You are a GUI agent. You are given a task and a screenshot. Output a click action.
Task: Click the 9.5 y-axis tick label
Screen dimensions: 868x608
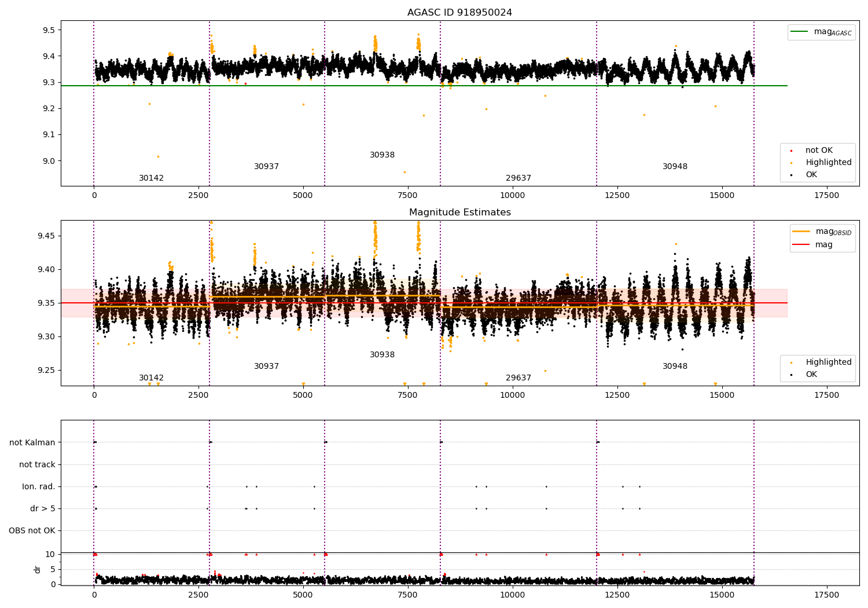tap(49, 30)
